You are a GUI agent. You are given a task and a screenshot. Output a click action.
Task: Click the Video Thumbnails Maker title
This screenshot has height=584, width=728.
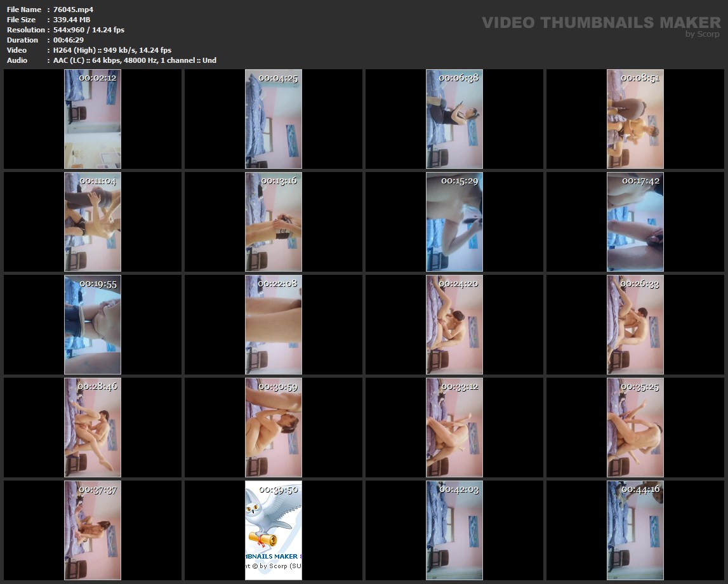click(600, 23)
